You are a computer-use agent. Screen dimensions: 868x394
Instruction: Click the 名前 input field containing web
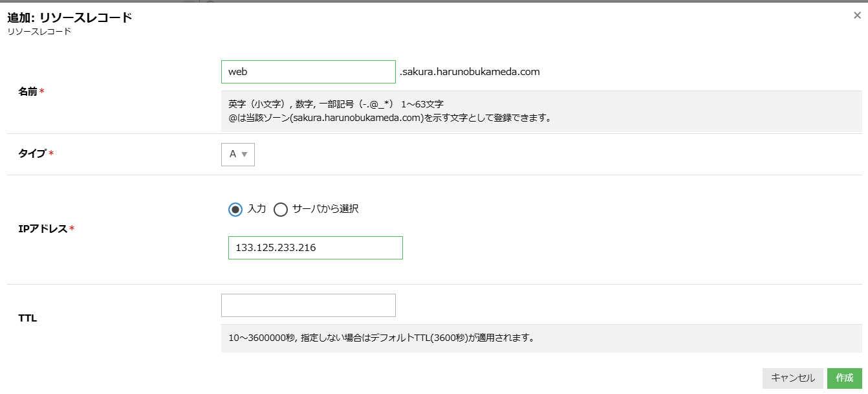308,72
